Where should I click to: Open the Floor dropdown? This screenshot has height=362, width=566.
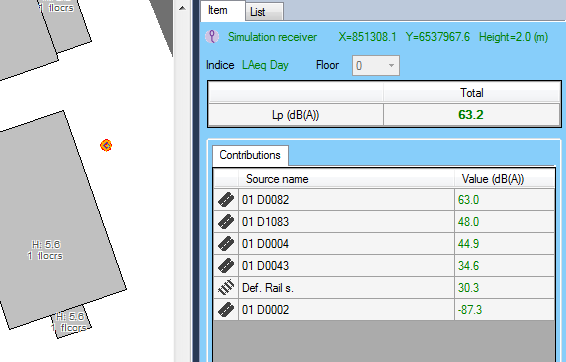376,65
